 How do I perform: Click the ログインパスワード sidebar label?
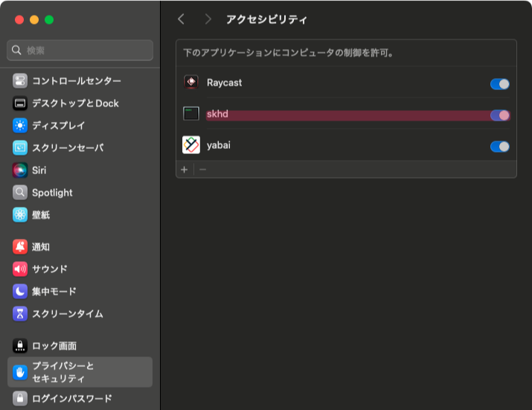tap(72, 398)
